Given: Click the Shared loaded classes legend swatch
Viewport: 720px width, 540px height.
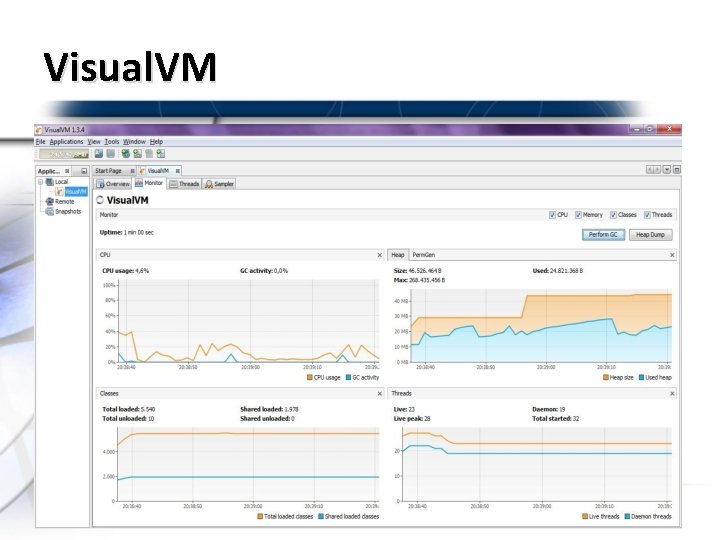Looking at the screenshot, I should (x=321, y=517).
